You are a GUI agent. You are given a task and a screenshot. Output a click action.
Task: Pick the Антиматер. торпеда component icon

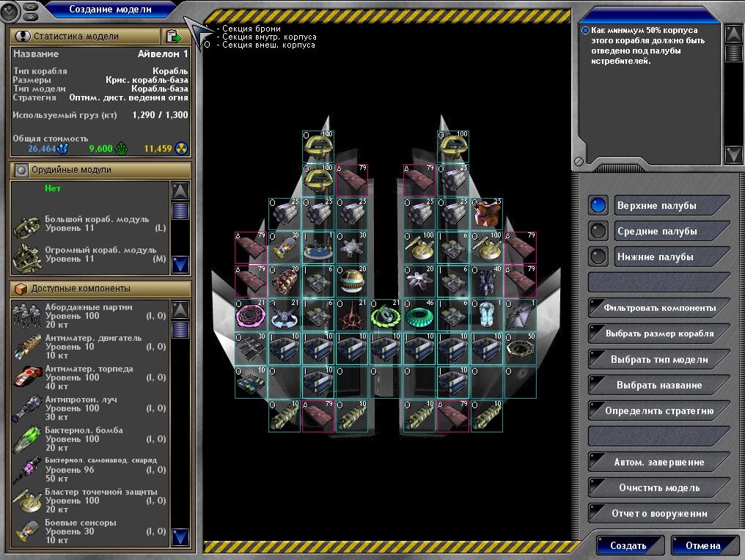[x=27, y=376]
